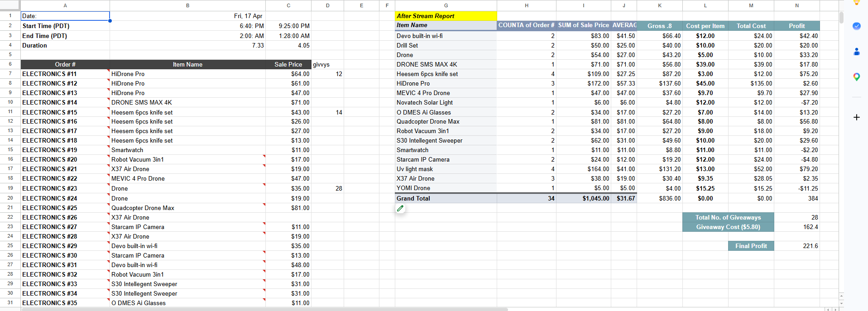Select column N header

point(797,5)
